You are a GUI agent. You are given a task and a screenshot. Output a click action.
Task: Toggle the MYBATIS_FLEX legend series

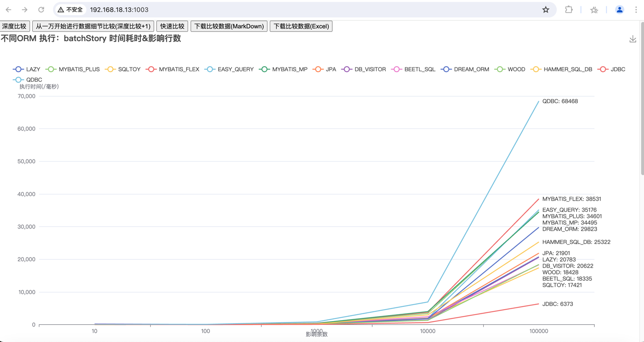tap(173, 69)
